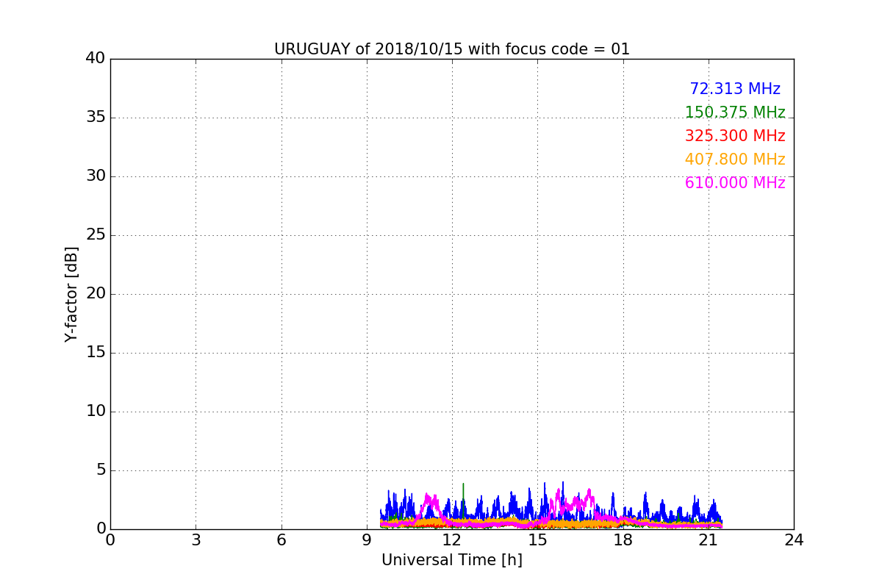Click the plot title 'URUGUAY of 2018/10/15 with focus code = 01'
This screenshot has width=882, height=588.
(452, 49)
